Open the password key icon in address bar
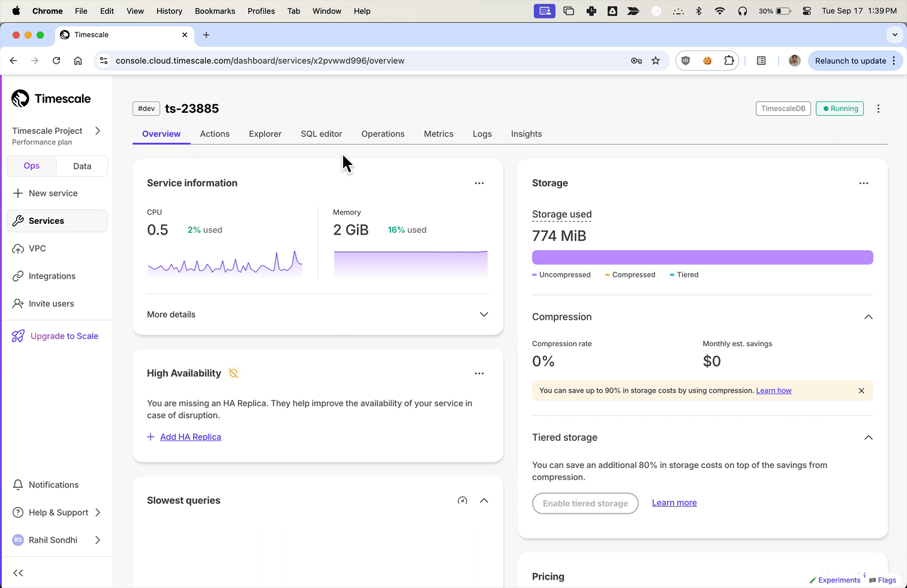907x588 pixels. (636, 61)
